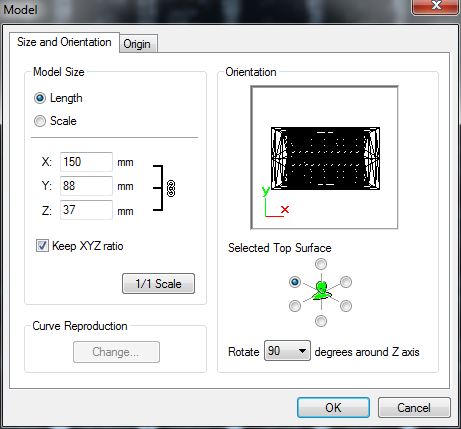Open the Rotate degrees dropdown
This screenshot has height=429, width=461.
(287, 351)
